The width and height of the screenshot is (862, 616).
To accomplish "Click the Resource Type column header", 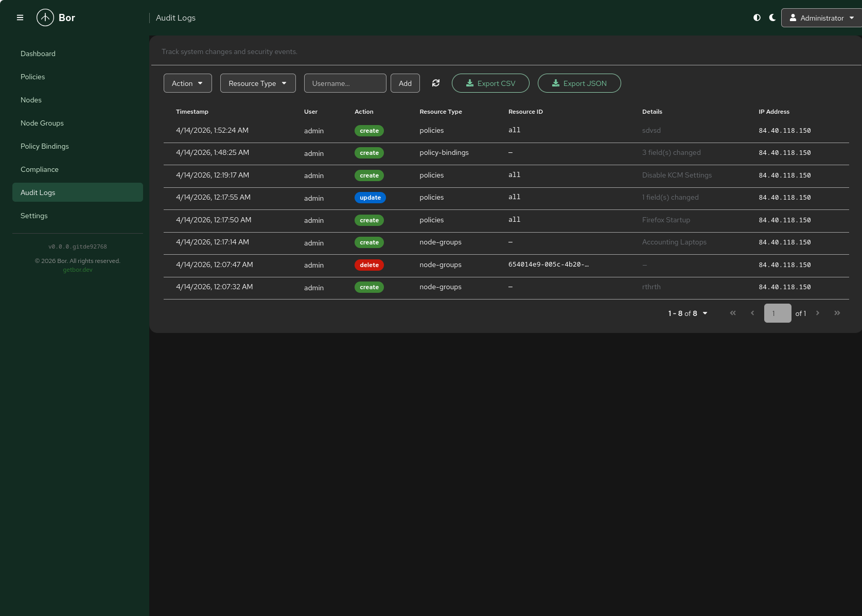I will (441, 112).
